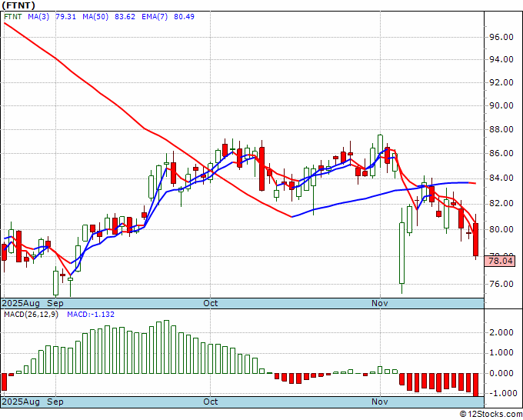
Task: Click Sep on MACD panel date axis
Action: click(55, 402)
